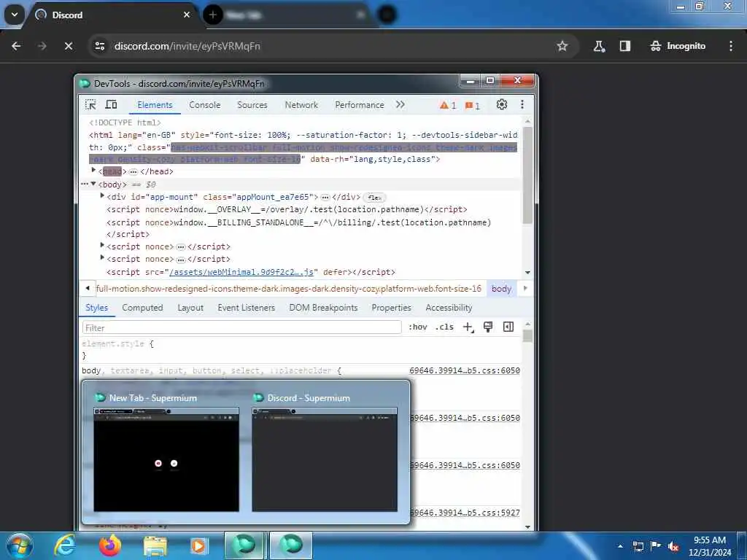Image resolution: width=747 pixels, height=560 pixels.
Task: Switch to the Network tab
Action: [x=301, y=105]
